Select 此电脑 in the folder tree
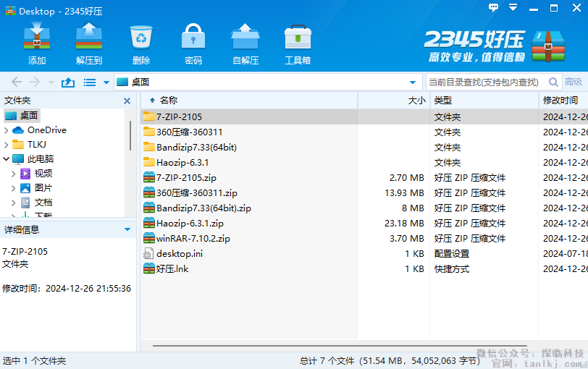This screenshot has width=588, height=369. [33, 159]
